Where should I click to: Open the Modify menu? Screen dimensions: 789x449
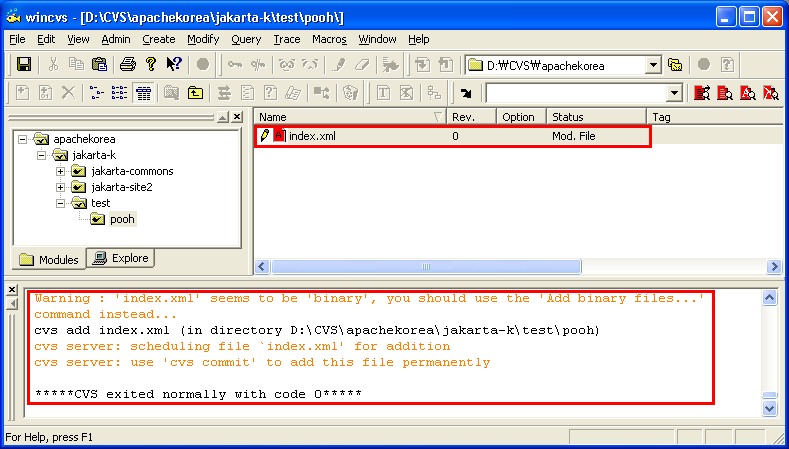pos(203,39)
